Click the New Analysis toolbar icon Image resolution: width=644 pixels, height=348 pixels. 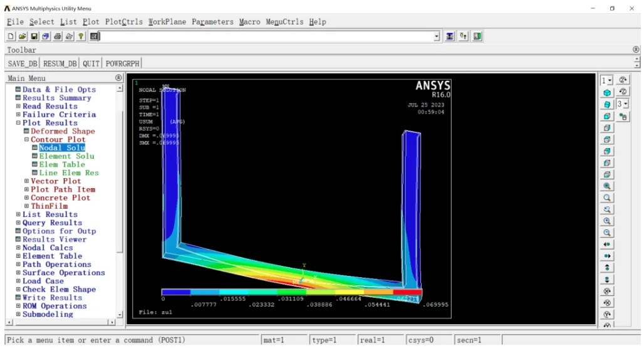[x=11, y=36]
